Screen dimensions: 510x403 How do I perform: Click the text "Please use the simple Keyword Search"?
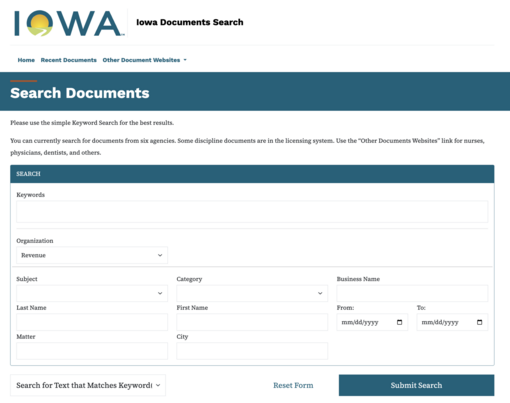pyautogui.click(x=64, y=123)
